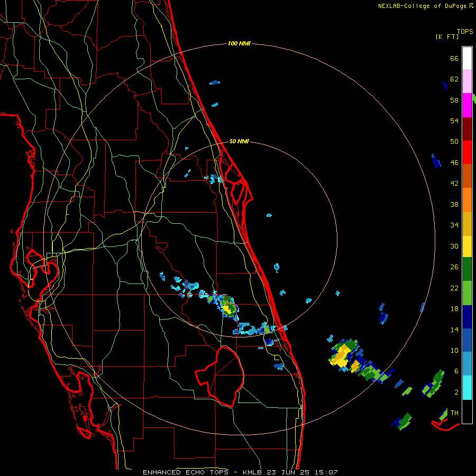Select the medium blue legend segment near 10
Image resolution: width=476 pixels, height=476 pixels.
click(467, 340)
